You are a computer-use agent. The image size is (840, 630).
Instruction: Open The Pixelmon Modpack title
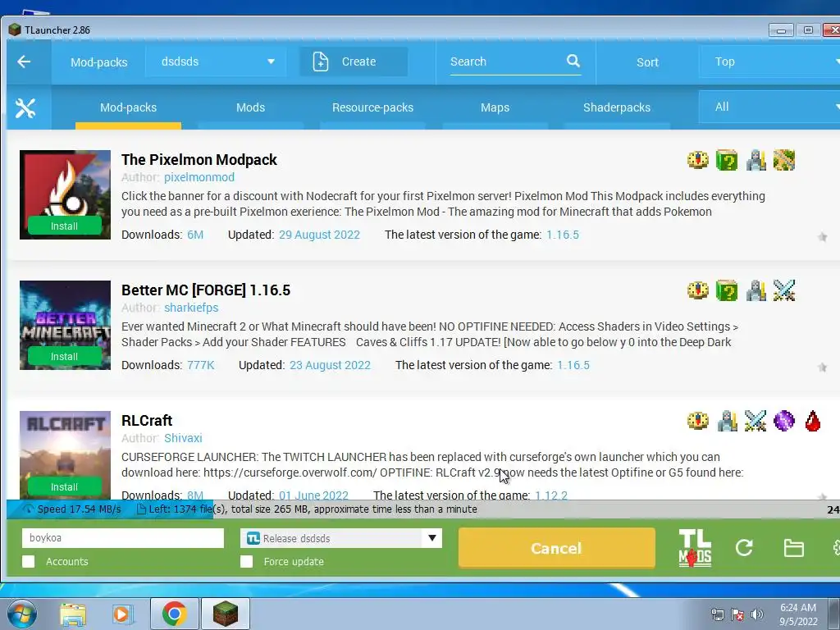[x=199, y=160]
